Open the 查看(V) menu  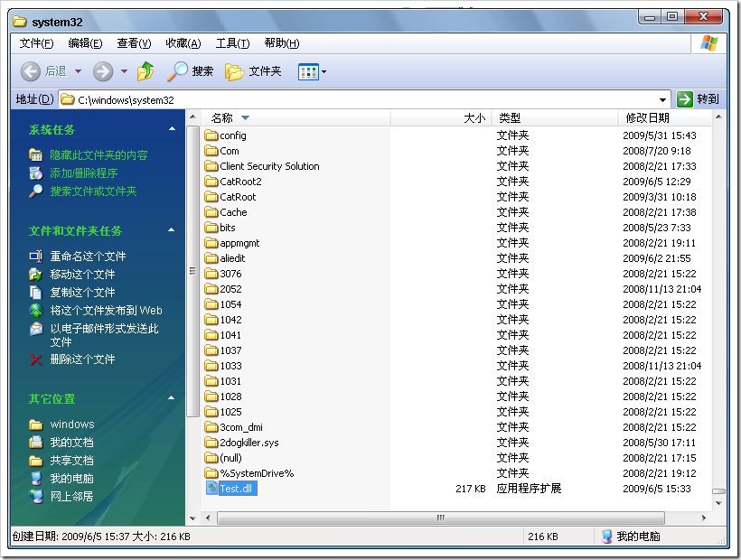(x=134, y=43)
